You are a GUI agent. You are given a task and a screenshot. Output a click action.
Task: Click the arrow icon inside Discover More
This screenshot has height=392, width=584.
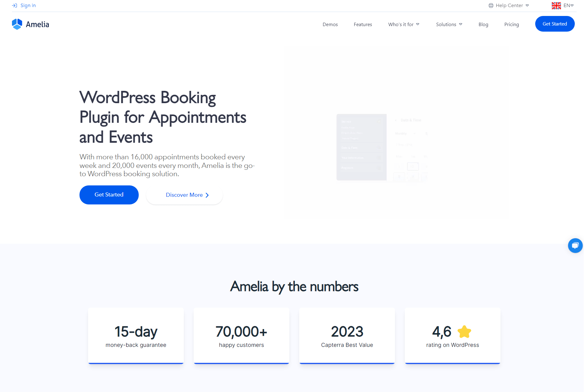(207, 195)
